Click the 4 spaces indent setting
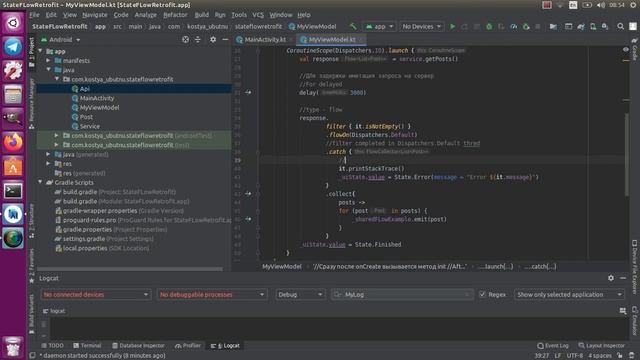 [600, 356]
